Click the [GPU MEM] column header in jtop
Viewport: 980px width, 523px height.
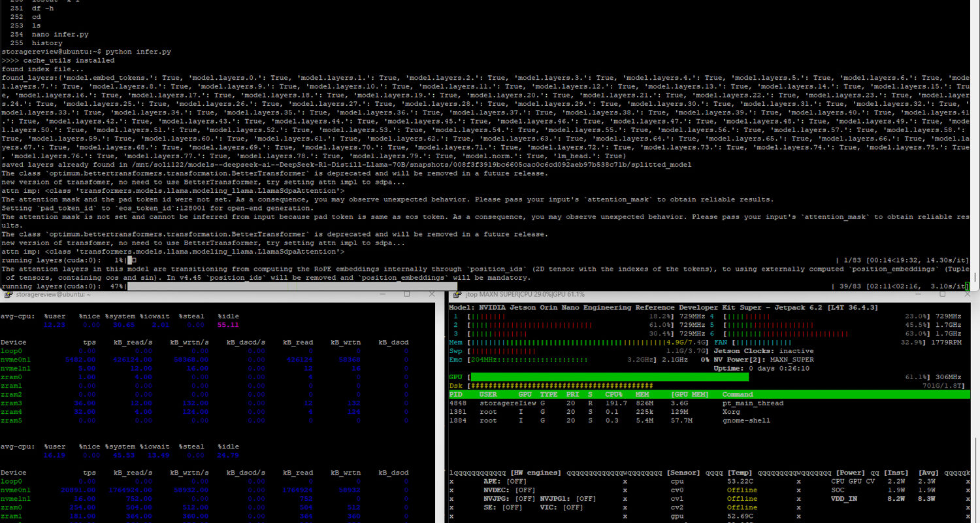tap(690, 395)
